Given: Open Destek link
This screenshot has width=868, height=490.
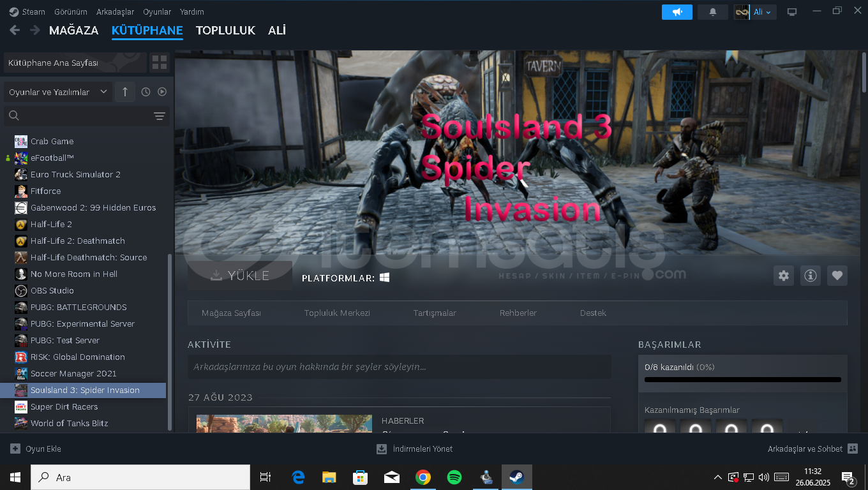Looking at the screenshot, I should coord(593,313).
